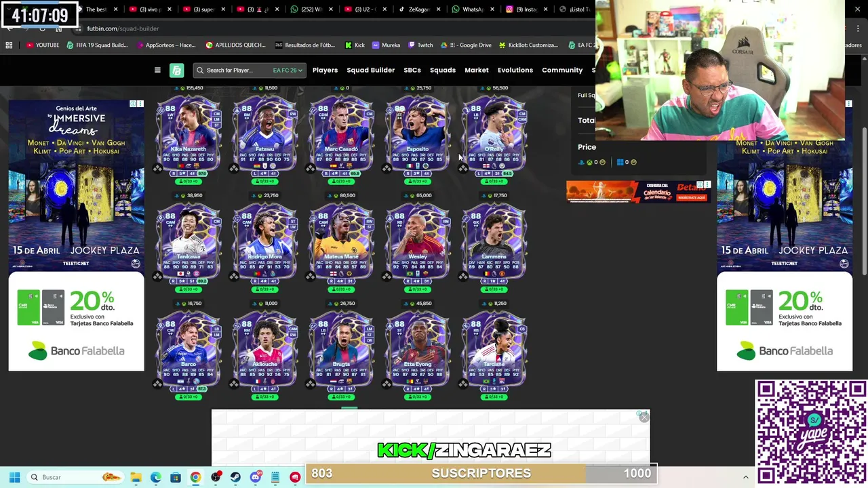Select the O'Reilly player card
The image size is (868, 488).
pyautogui.click(x=494, y=134)
